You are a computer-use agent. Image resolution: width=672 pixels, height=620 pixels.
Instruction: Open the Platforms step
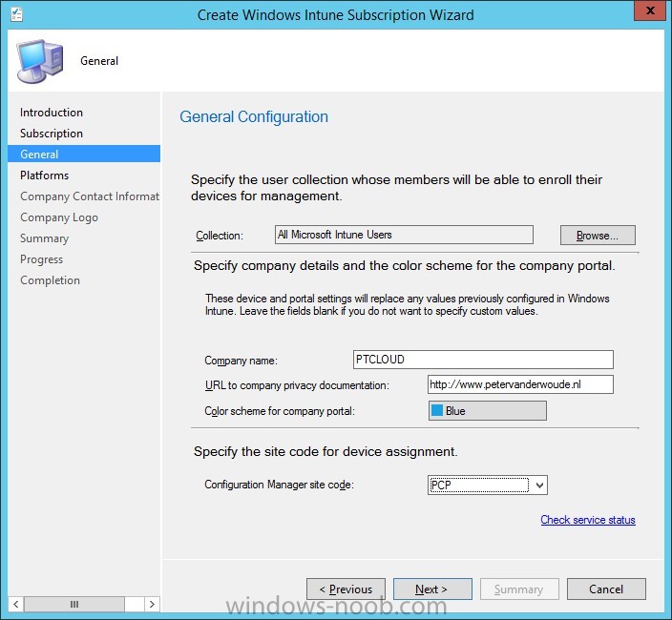(44, 176)
